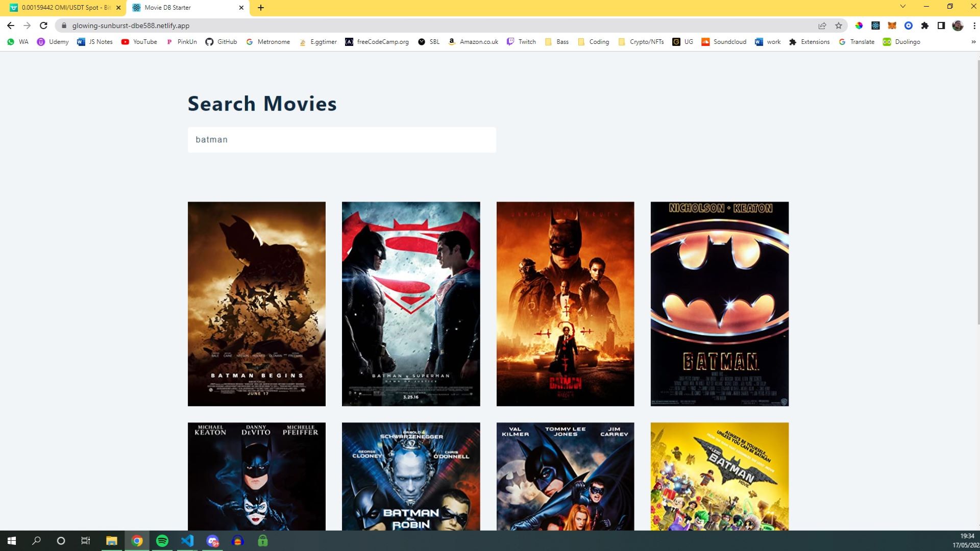Screen dimensions: 980x551
Task: Expand the Crypto/NFTs bookmarks folder
Action: 641,42
